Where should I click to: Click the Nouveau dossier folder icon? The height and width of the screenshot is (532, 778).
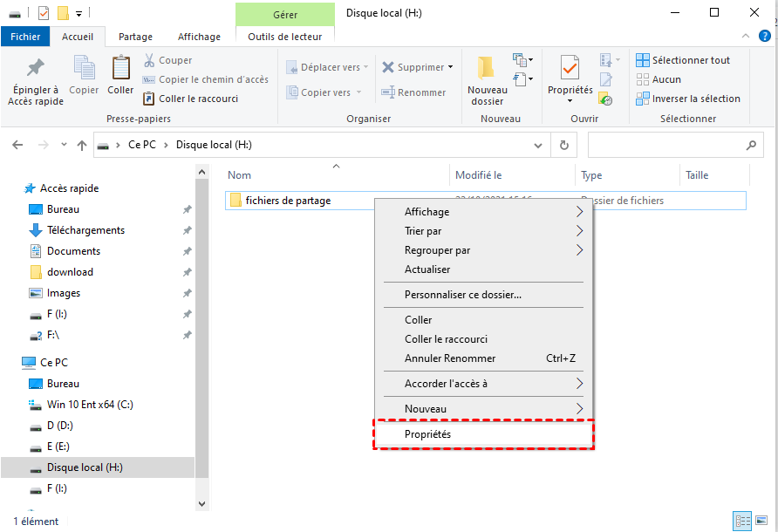click(x=487, y=68)
